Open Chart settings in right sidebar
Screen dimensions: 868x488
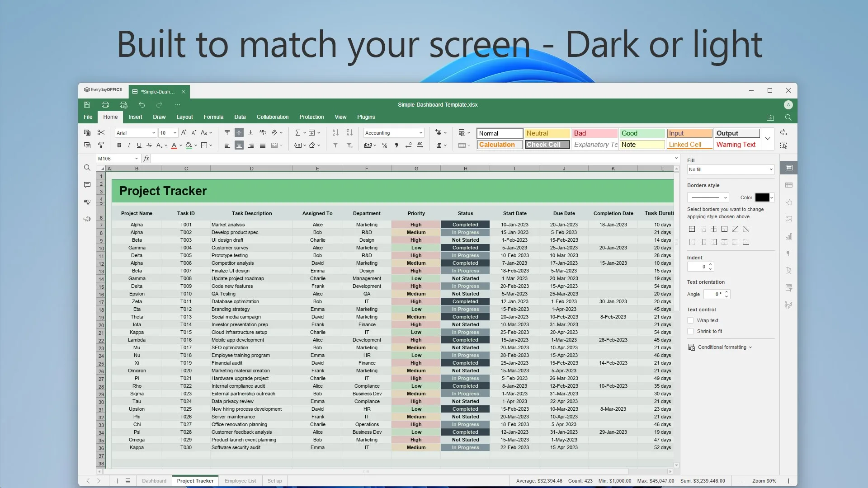(x=789, y=236)
